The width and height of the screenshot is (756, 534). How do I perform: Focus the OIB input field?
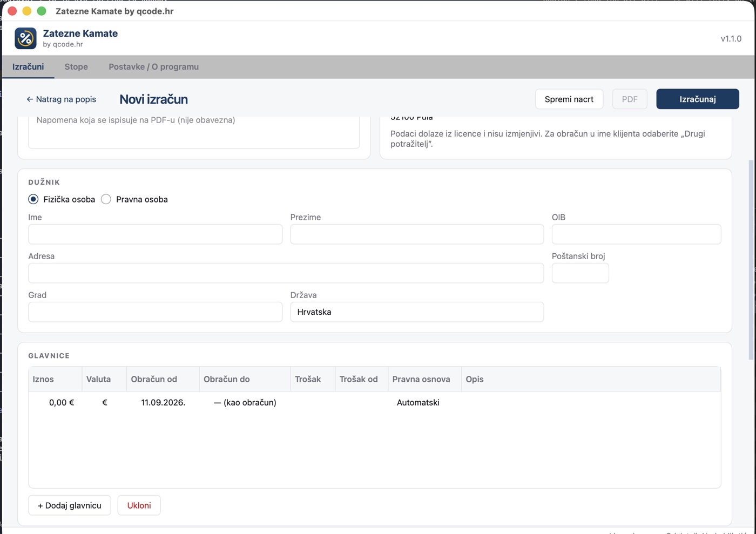(636, 234)
